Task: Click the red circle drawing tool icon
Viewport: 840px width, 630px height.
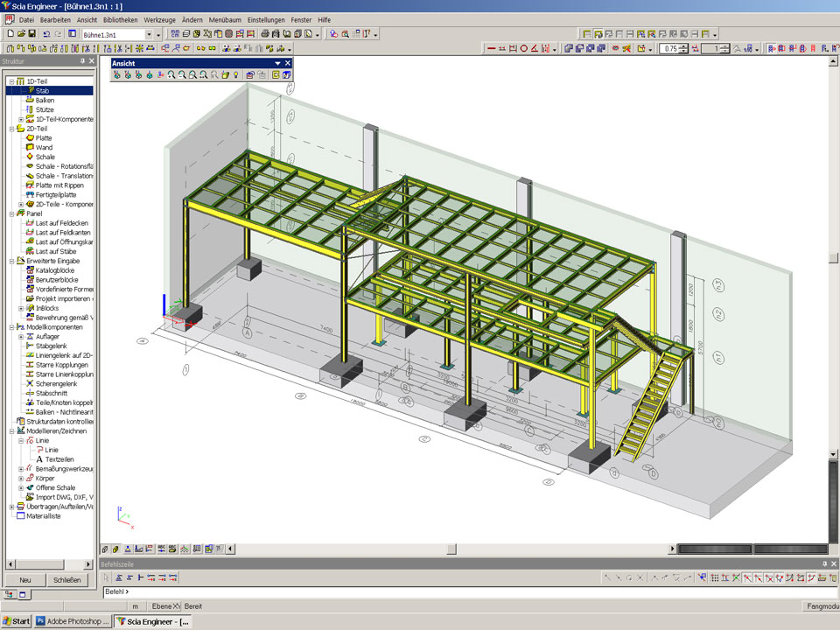Action: [x=524, y=48]
